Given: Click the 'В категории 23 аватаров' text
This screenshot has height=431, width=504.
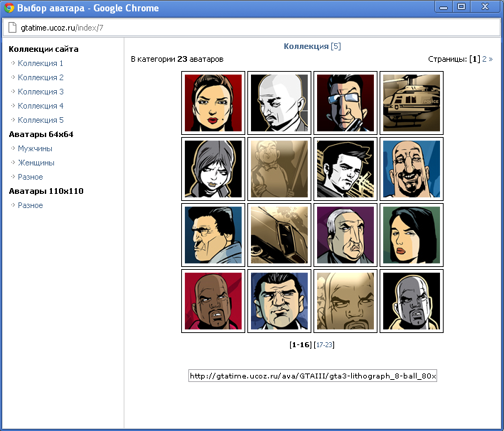Looking at the screenshot, I should pyautogui.click(x=177, y=59).
